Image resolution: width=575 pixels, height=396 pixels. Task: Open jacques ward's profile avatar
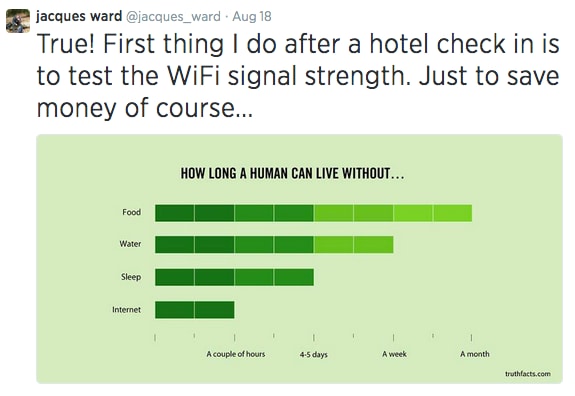18,21
